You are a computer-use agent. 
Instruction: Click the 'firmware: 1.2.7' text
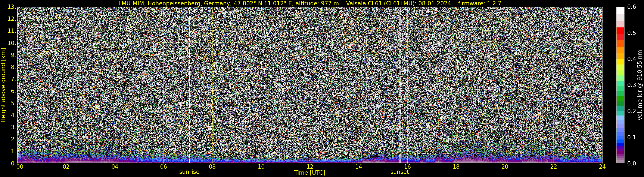coord(479,3)
